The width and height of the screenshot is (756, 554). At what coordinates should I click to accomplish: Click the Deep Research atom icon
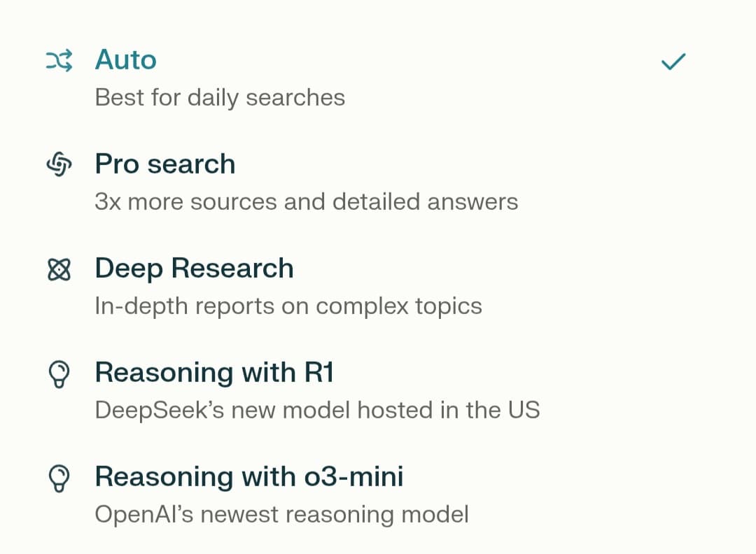pos(59,270)
